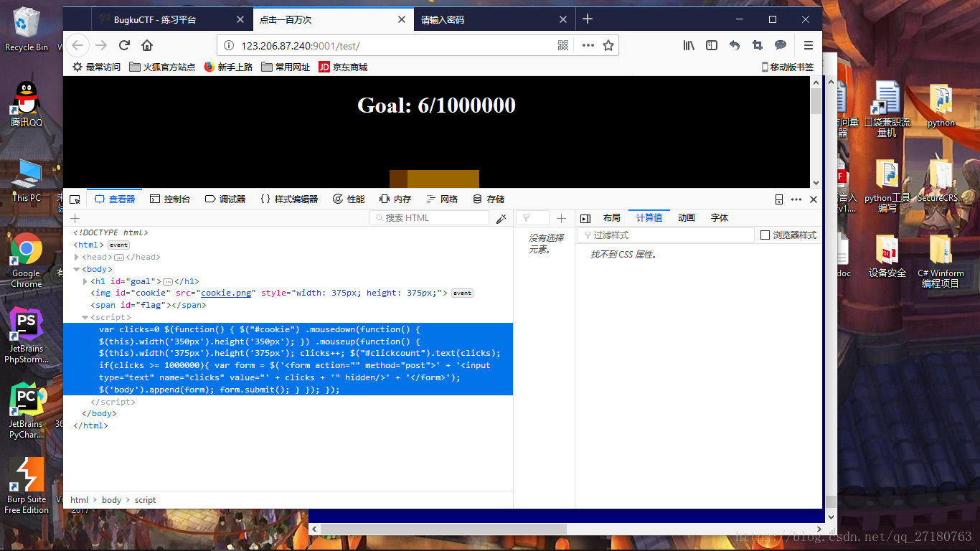Open the chat bubble toolbar icon
Screen dimensions: 980x551
(x=781, y=45)
